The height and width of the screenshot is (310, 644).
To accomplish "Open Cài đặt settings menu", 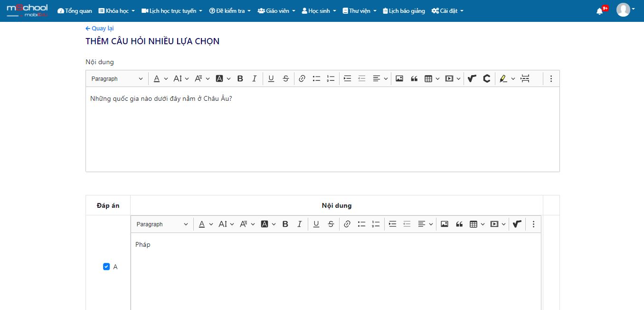I will coord(447,11).
